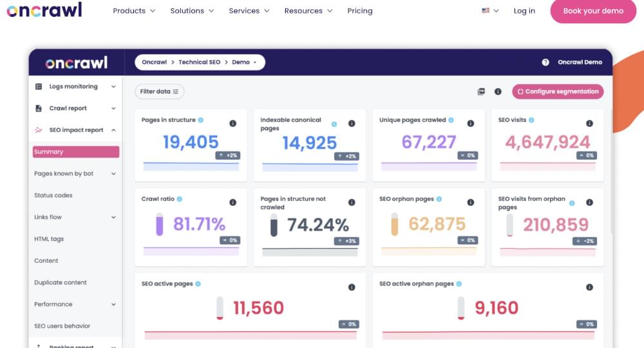Open the dashboard export icon near Filter data
The width and height of the screenshot is (644, 348).
point(481,92)
